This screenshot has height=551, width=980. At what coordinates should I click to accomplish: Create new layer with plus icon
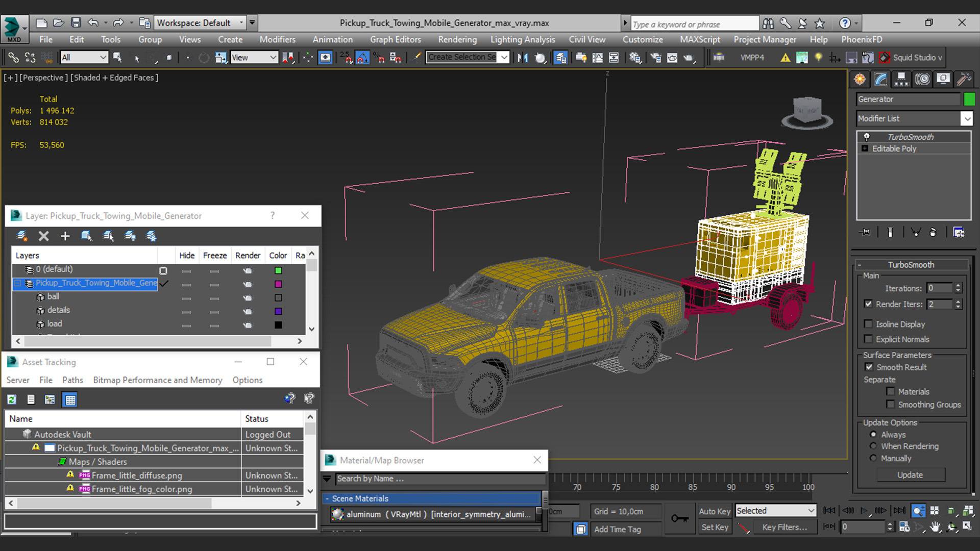(x=65, y=236)
